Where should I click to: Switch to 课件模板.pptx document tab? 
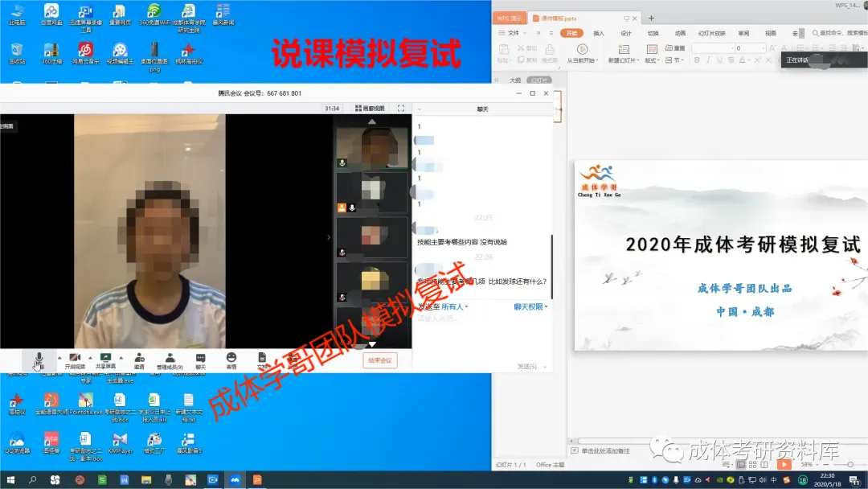pos(584,18)
